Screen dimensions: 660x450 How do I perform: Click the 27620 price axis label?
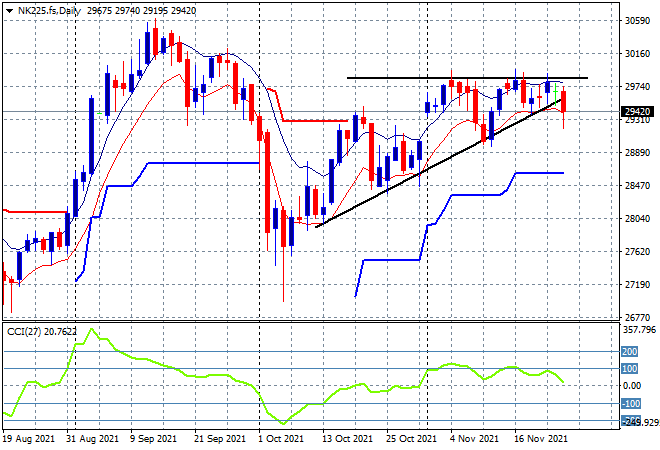click(637, 252)
